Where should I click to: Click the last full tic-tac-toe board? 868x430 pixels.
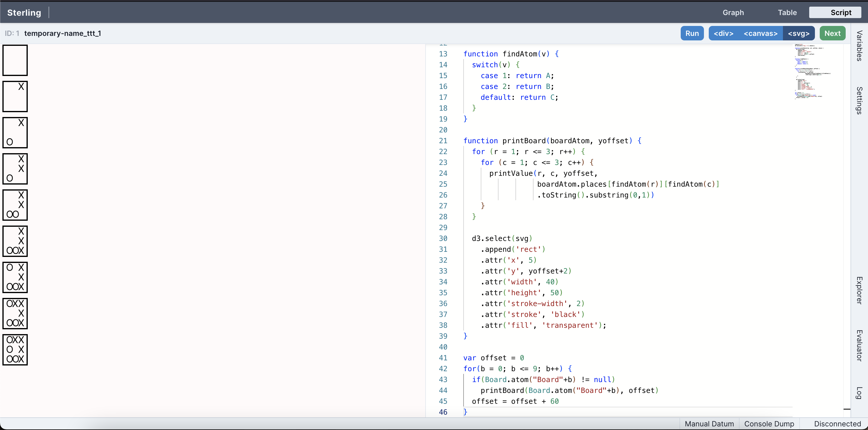tap(15, 349)
